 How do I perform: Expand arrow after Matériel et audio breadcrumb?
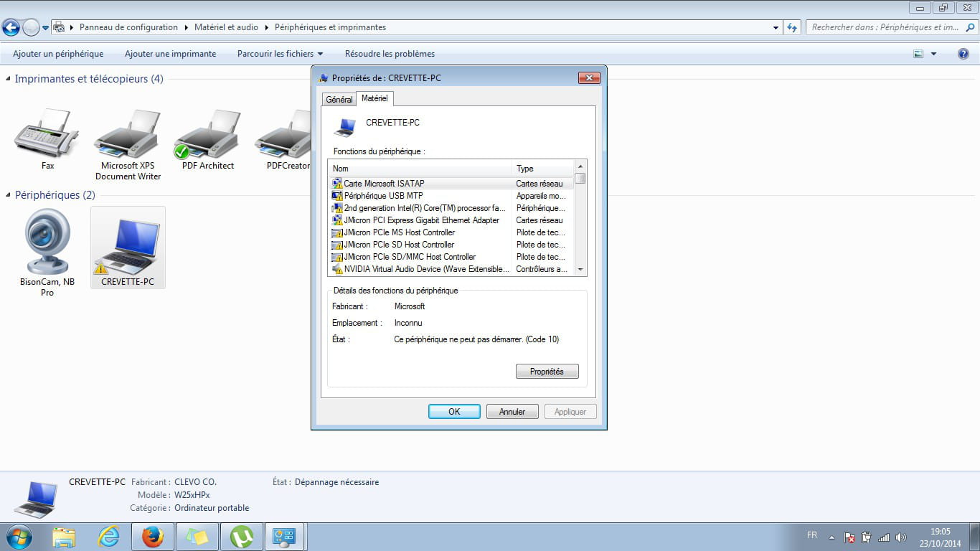[x=267, y=27]
